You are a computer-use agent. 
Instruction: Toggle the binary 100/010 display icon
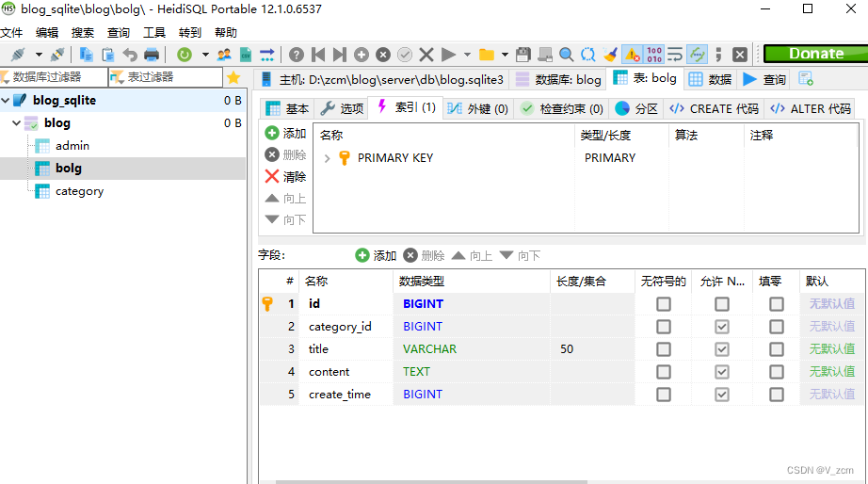[653, 55]
